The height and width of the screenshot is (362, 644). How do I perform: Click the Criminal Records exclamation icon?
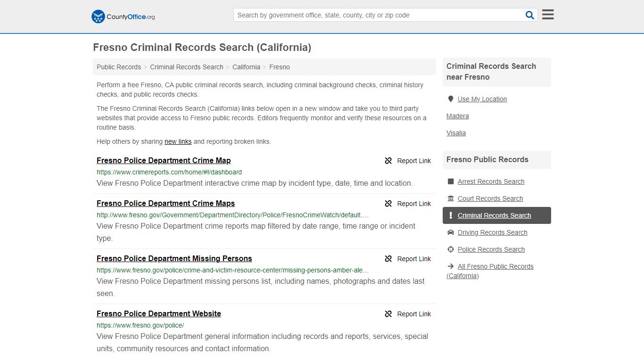point(451,215)
